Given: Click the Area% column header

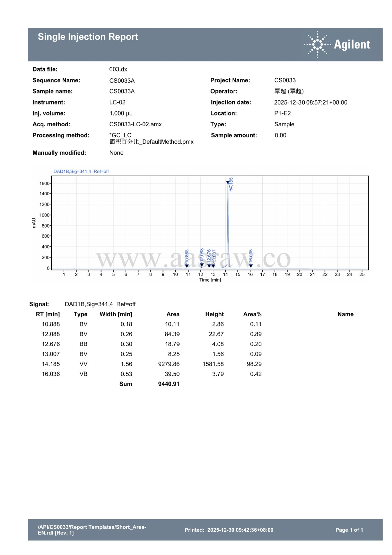Looking at the screenshot, I should point(252,314).
